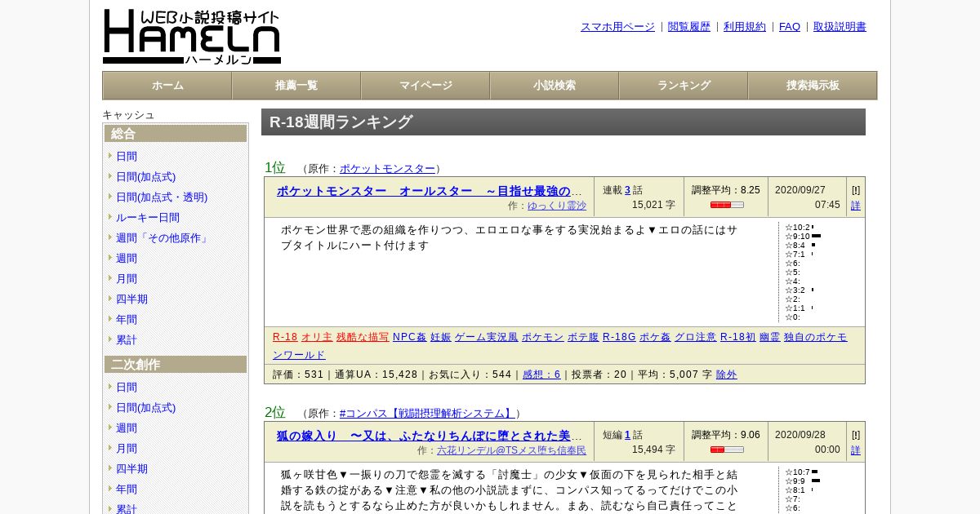The image size is (980, 514).
Task: Click the [!] report icon for rank 1 novel
Action: pyautogui.click(x=856, y=189)
